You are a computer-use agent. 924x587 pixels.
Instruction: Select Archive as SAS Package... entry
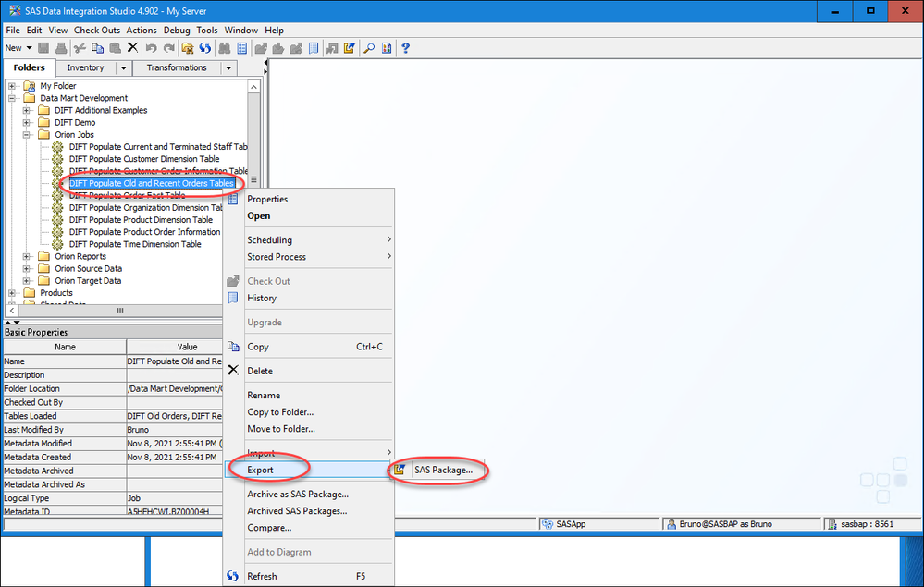[x=298, y=494]
